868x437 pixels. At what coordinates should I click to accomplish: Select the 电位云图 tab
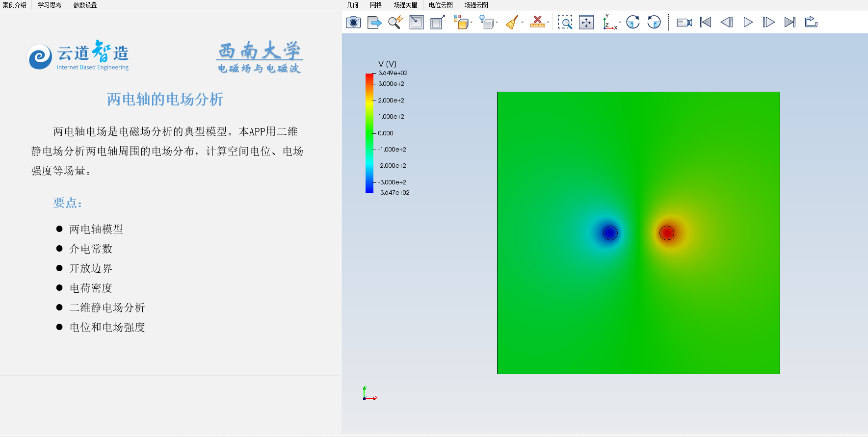click(441, 5)
